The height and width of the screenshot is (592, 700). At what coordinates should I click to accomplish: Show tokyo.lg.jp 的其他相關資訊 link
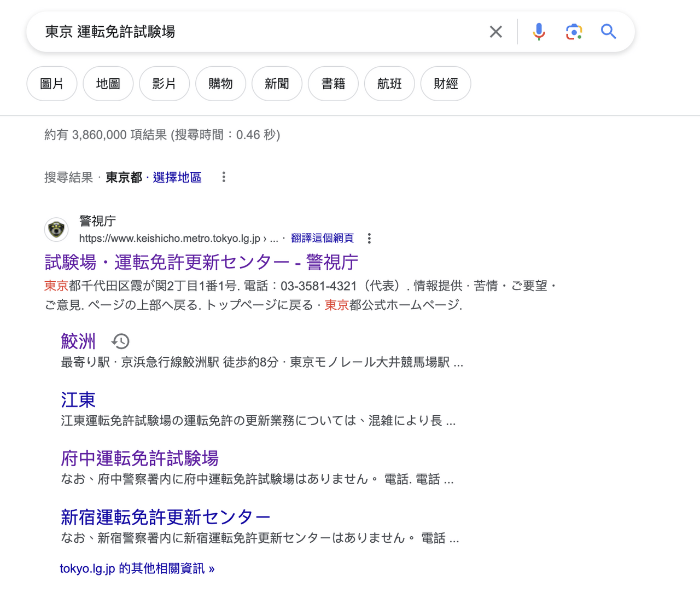coord(137,568)
